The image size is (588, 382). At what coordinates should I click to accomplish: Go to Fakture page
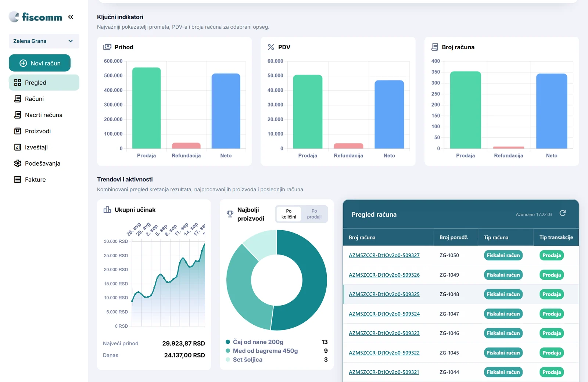pos(44,180)
